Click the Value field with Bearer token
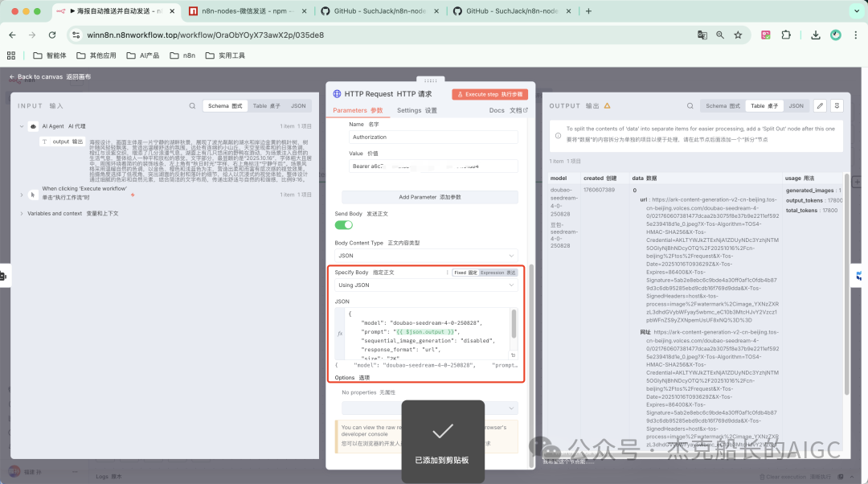 coord(433,166)
